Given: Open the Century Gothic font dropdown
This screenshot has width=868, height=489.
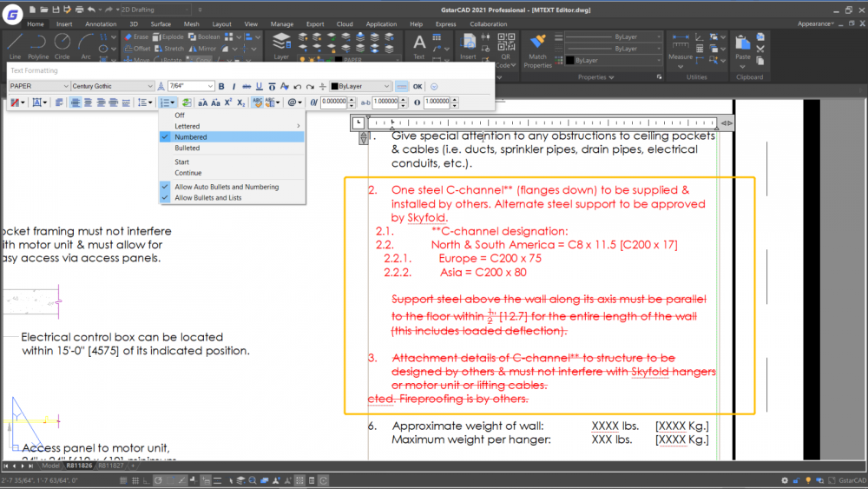Looking at the screenshot, I should (112, 86).
